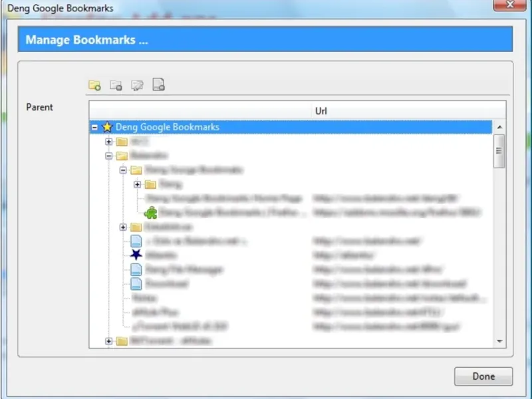Click the remove folder toolbar icon
This screenshot has height=399, width=532.
(116, 85)
